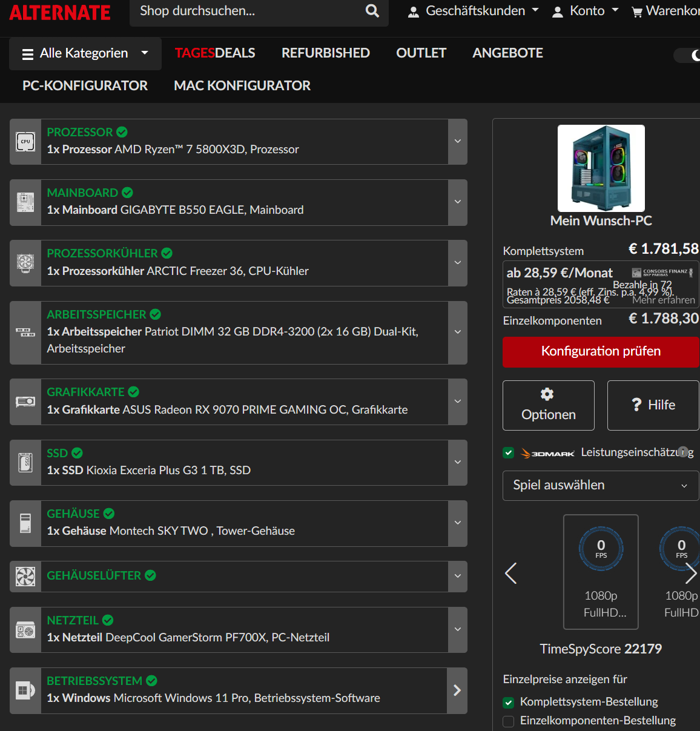Click the Prozessorkühler fan icon

tap(25, 263)
